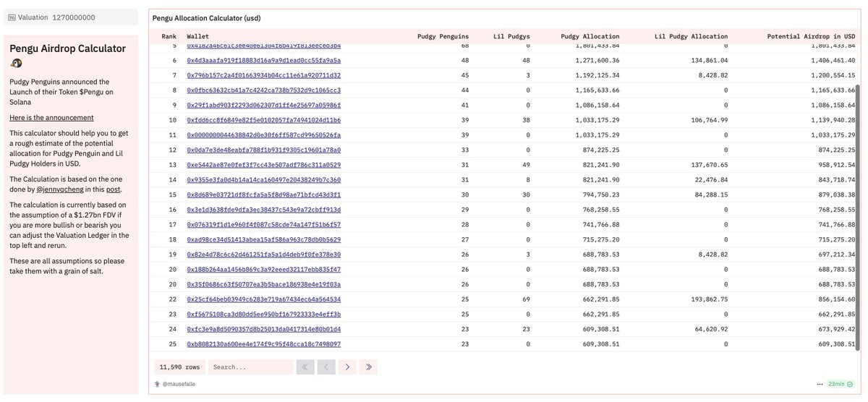Open the 'Here is the announcement' link

coord(51,117)
